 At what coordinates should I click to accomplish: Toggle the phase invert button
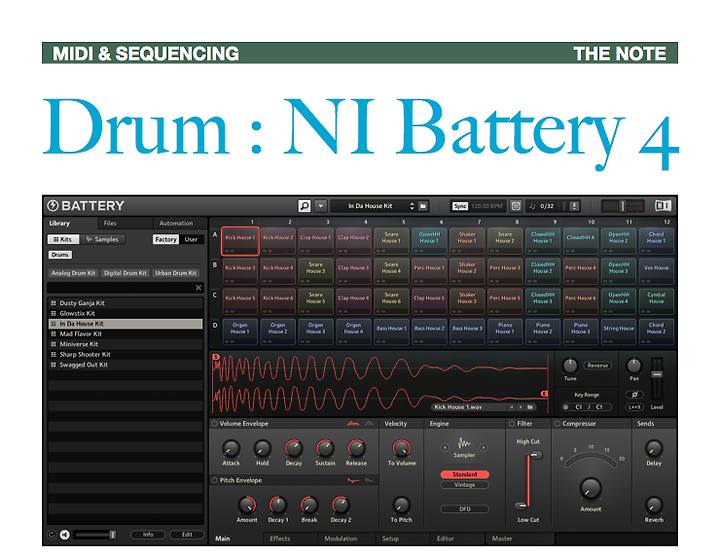pyautogui.click(x=634, y=395)
